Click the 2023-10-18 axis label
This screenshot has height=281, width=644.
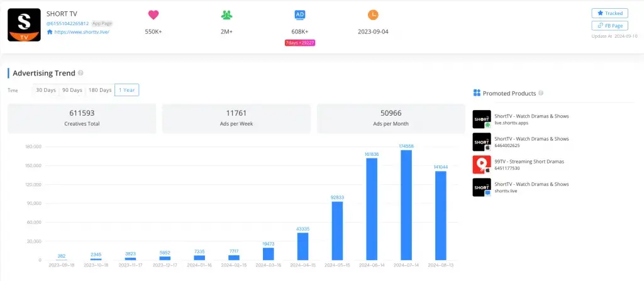click(96, 265)
